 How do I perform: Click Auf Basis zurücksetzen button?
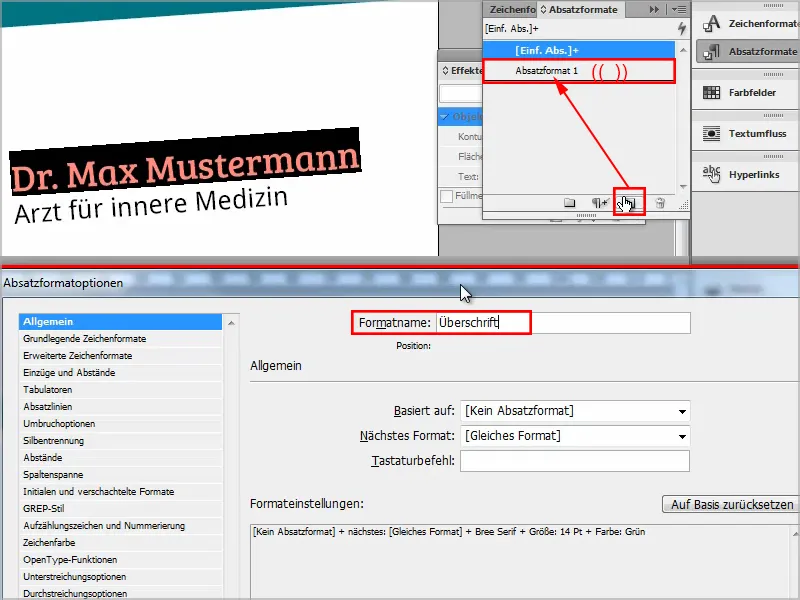pyautogui.click(x=731, y=505)
